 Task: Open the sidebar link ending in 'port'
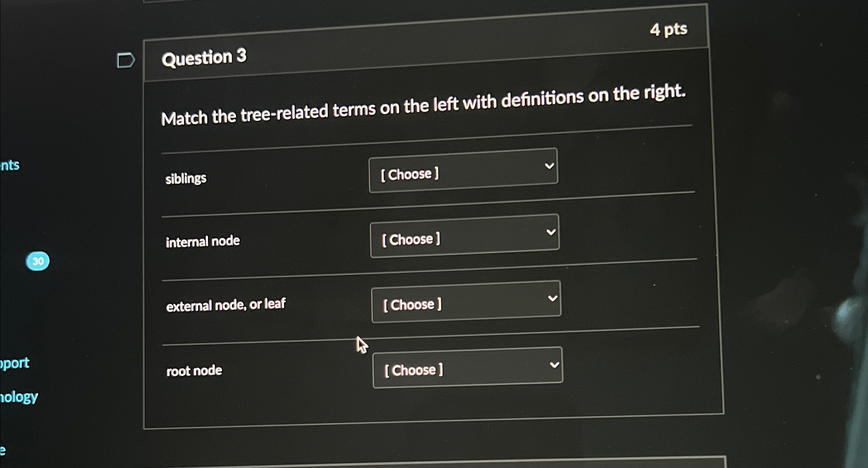point(15,364)
